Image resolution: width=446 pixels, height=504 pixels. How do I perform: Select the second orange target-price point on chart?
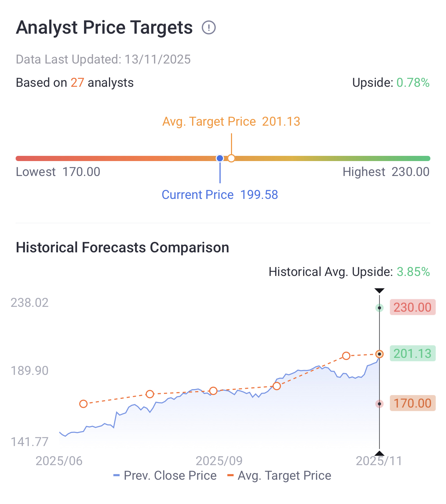pos(150,394)
